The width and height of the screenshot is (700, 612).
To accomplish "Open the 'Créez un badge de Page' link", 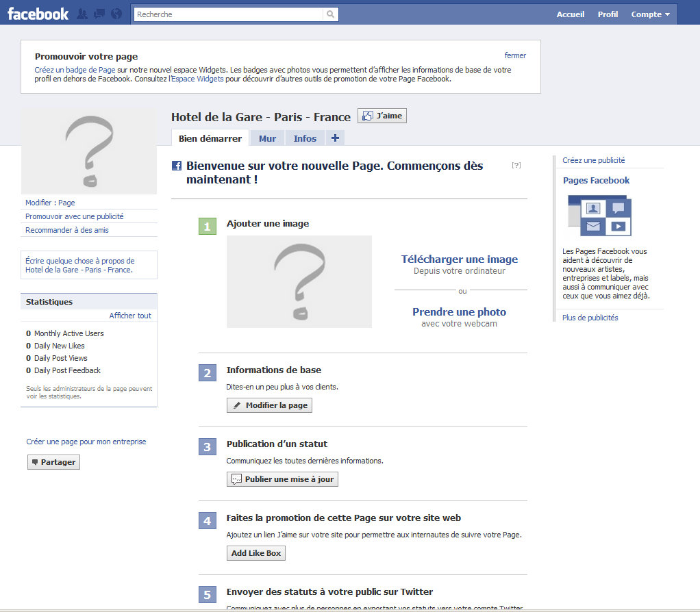I will 75,70.
